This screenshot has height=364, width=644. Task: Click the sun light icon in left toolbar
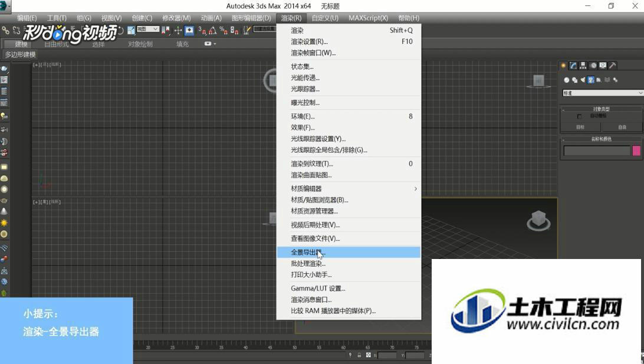click(4, 222)
